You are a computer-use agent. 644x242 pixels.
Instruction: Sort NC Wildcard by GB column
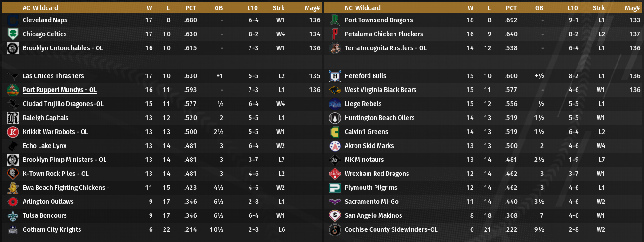[539, 8]
